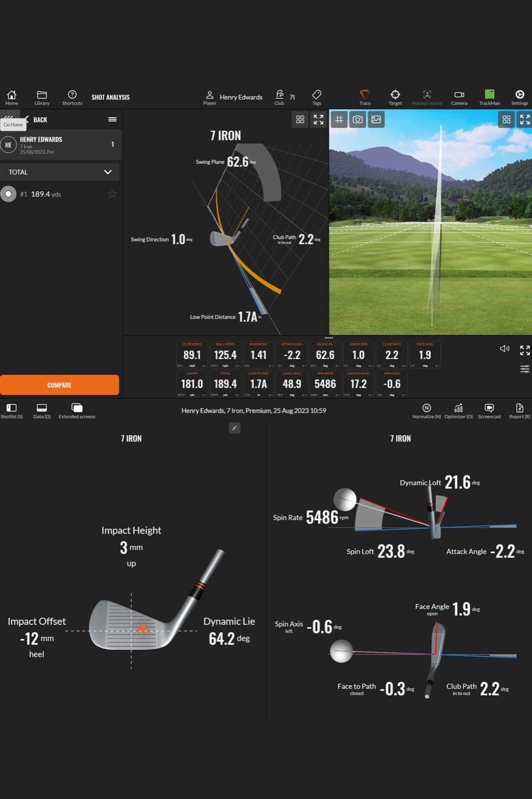Open grid layout icon in club view

pyautogui.click(x=300, y=119)
